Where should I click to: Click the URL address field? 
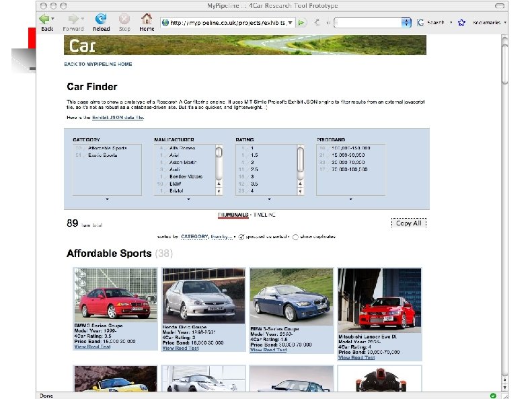pyautogui.click(x=228, y=23)
